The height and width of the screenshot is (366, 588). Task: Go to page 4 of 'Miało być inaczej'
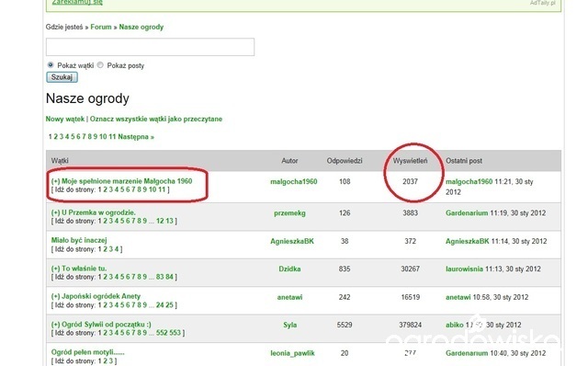117,249
